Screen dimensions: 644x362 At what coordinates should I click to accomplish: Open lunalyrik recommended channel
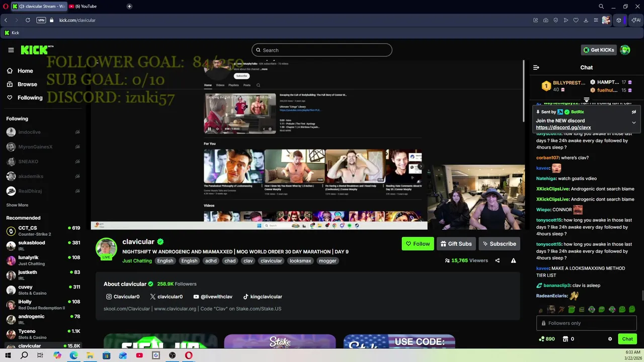[x=43, y=260]
